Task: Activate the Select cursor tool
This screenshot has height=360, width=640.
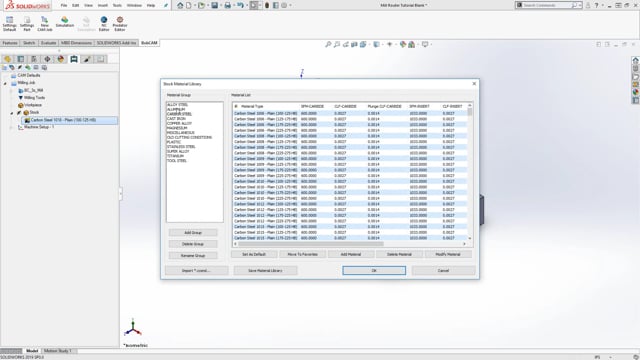Action: coord(254,5)
